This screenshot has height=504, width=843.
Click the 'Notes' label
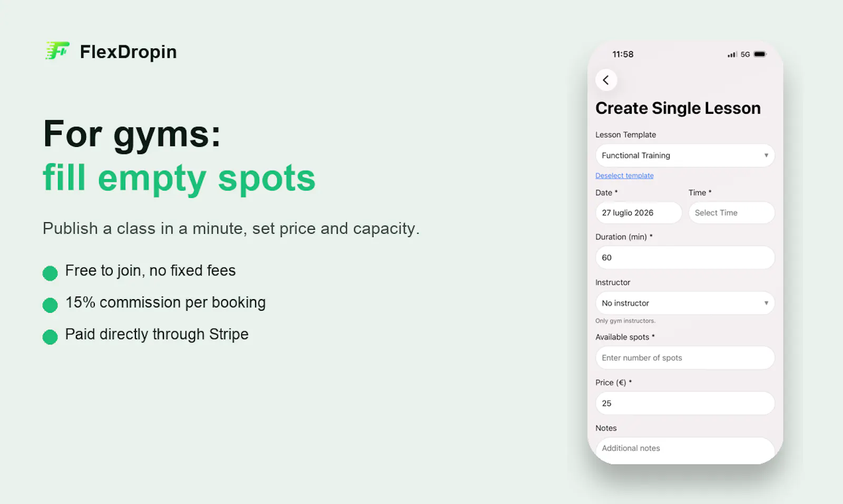pyautogui.click(x=606, y=428)
